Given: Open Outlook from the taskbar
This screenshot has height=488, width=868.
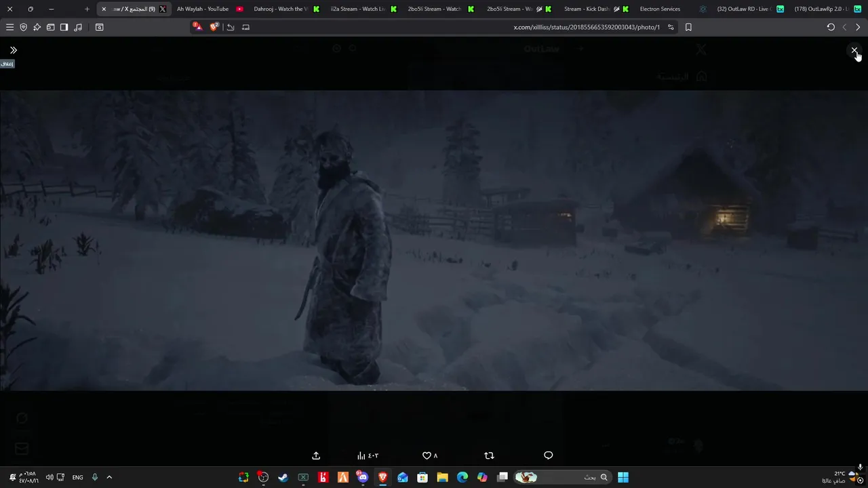Looking at the screenshot, I should tap(403, 477).
